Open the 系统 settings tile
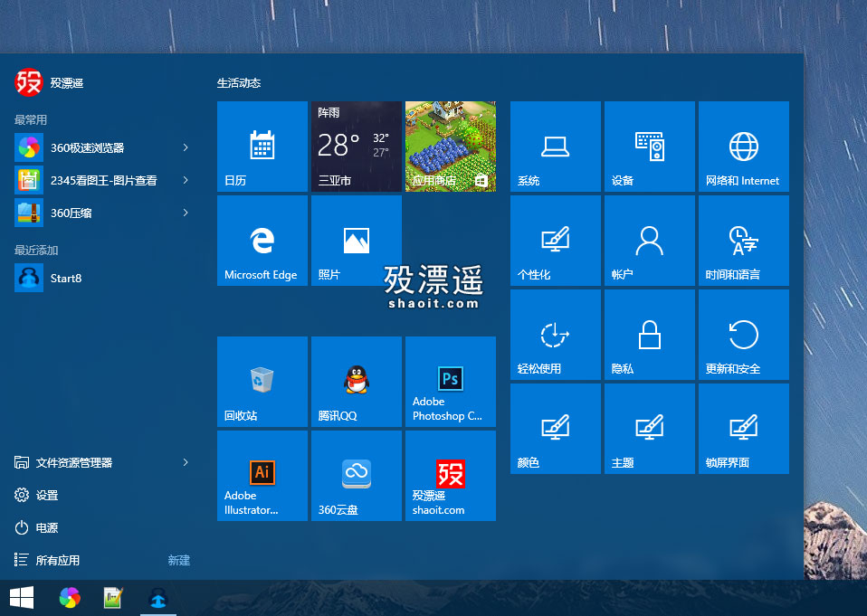 (x=555, y=147)
